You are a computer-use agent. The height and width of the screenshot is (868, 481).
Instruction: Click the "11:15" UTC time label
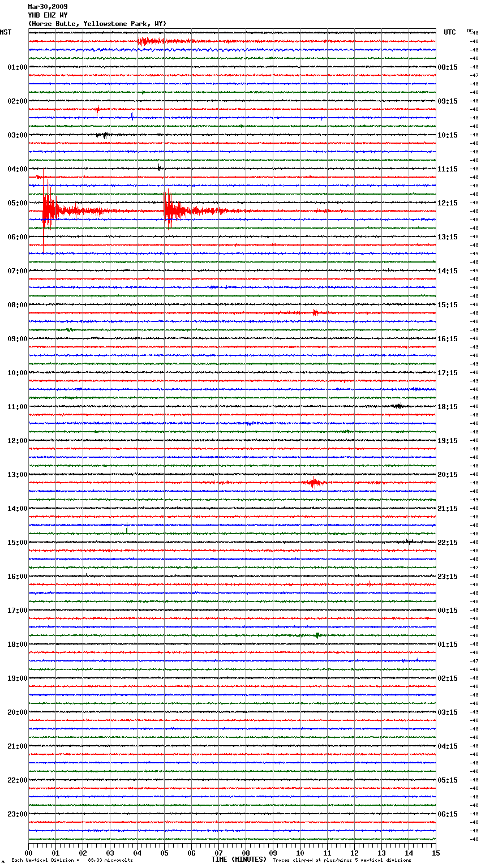(448, 169)
